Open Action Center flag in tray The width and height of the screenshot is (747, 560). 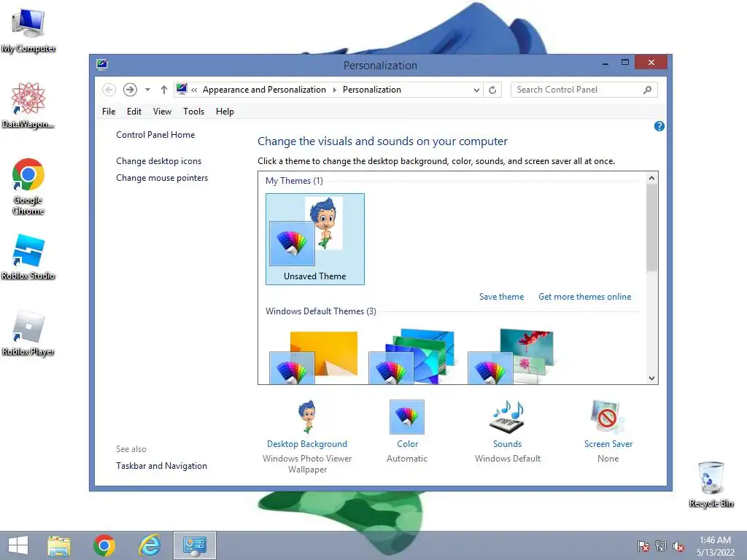pos(643,545)
